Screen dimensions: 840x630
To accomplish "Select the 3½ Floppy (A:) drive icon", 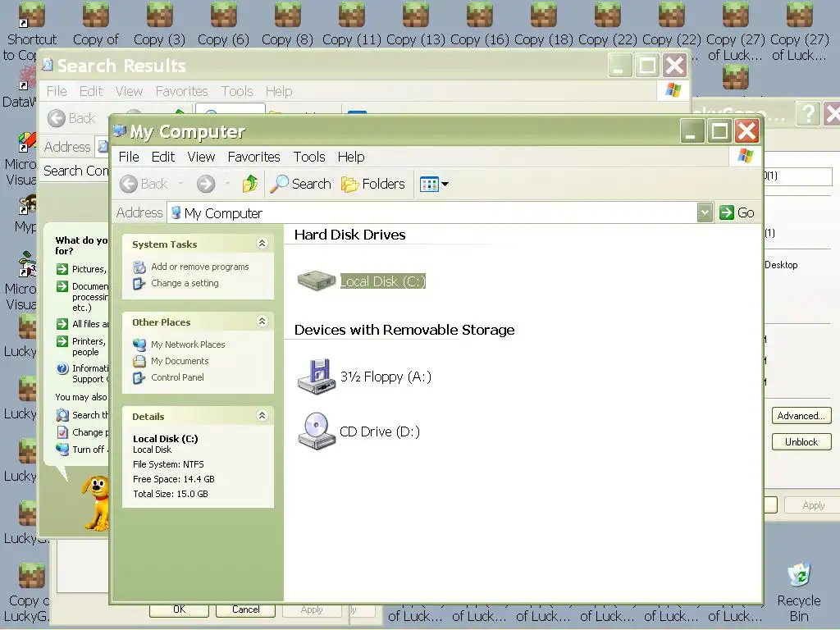I will pyautogui.click(x=316, y=377).
